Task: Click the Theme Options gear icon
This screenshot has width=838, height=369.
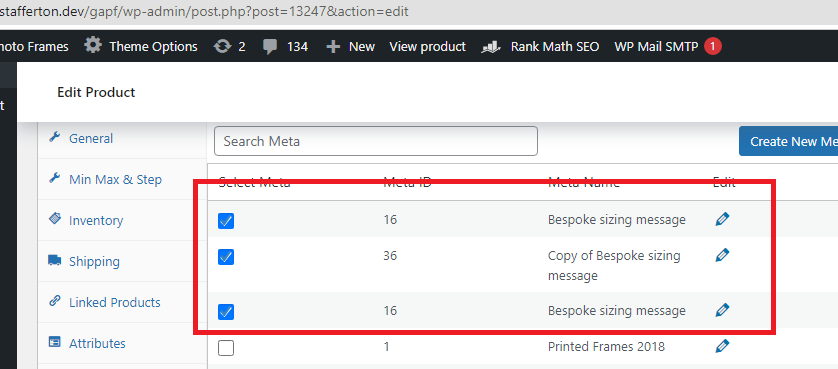Action: [93, 46]
